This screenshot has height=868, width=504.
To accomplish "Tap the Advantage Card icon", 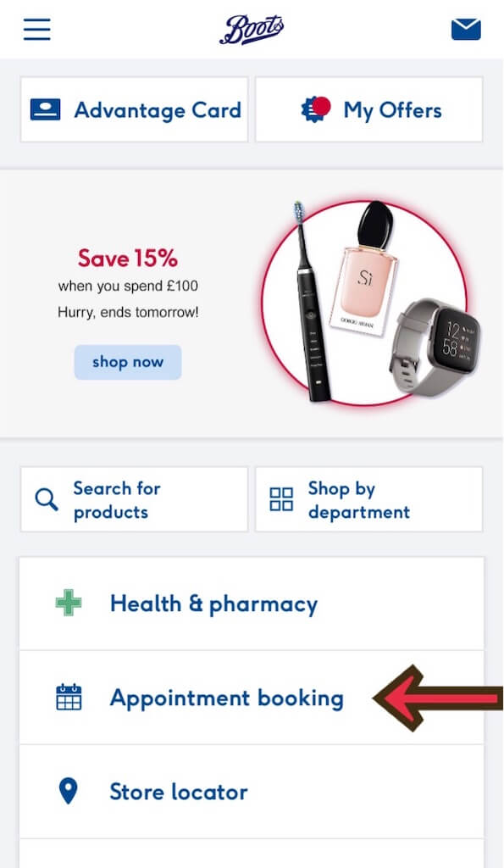I will pyautogui.click(x=46, y=109).
